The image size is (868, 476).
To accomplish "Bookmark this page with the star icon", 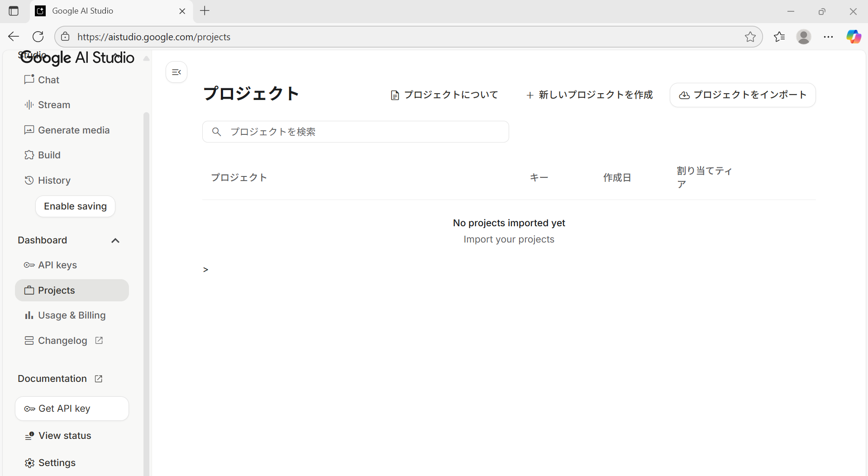I will tap(750, 37).
